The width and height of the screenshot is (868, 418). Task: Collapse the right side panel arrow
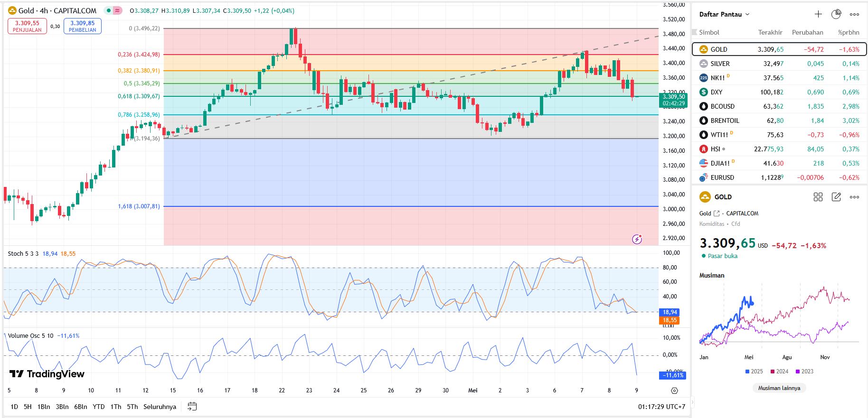[x=692, y=402]
